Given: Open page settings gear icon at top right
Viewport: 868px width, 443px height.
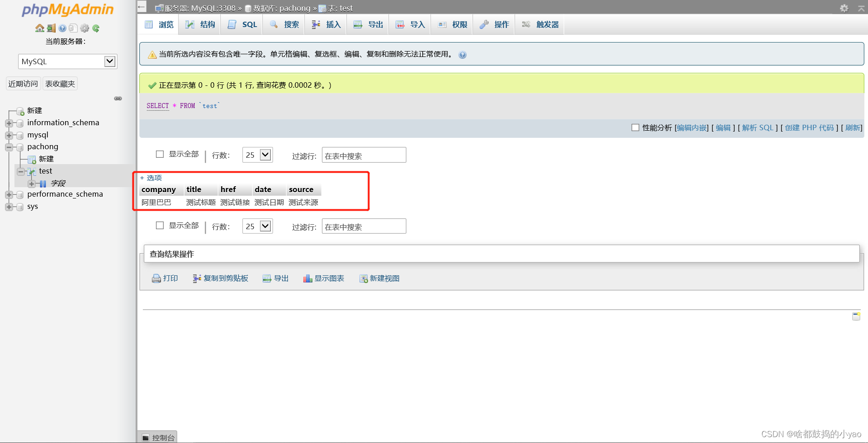Looking at the screenshot, I should click(x=844, y=8).
